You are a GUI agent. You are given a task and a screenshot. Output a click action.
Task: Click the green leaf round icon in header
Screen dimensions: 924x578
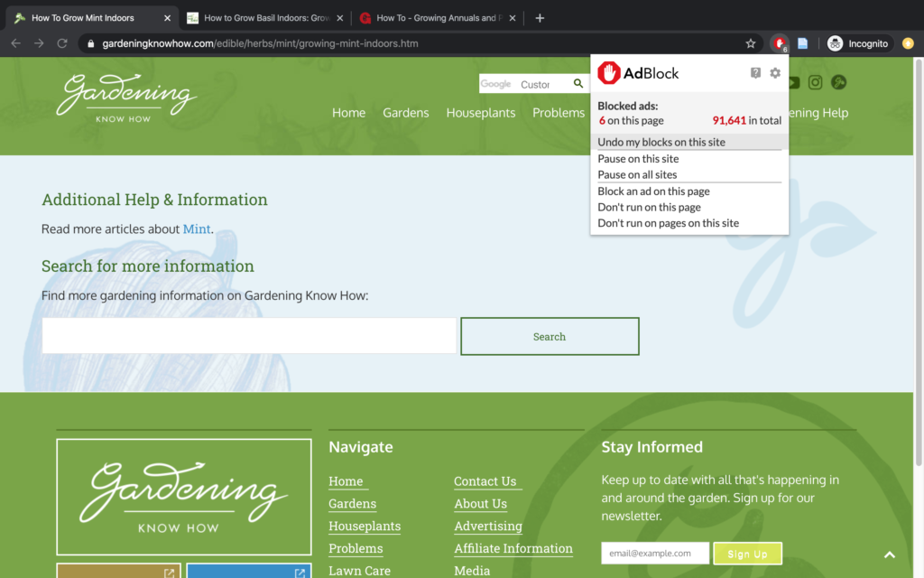point(838,82)
